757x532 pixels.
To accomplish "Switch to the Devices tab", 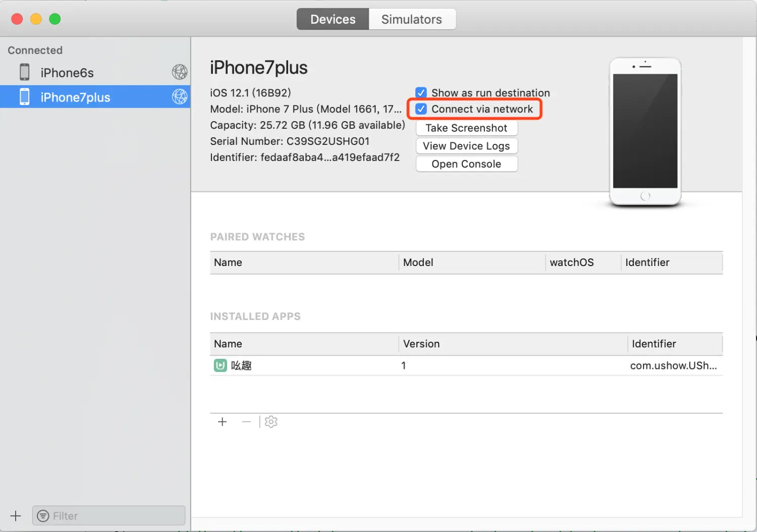I will pyautogui.click(x=333, y=19).
